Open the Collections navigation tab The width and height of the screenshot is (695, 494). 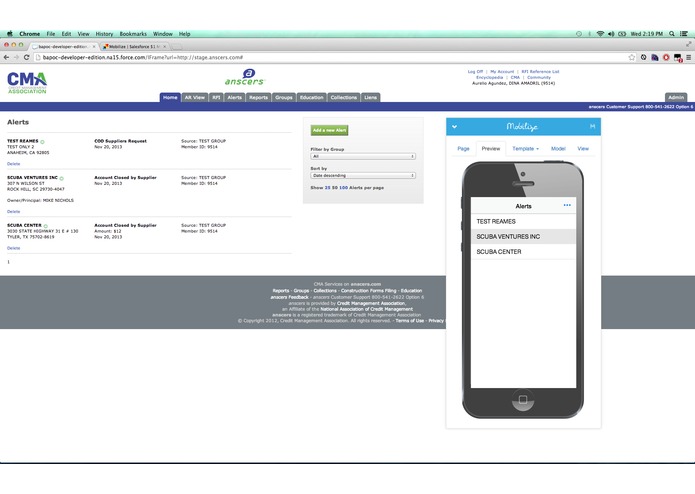point(344,97)
